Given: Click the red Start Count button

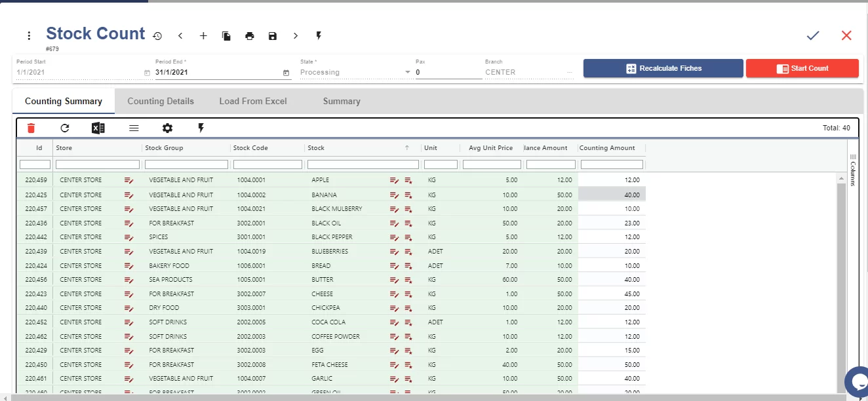Looking at the screenshot, I should click(x=802, y=68).
